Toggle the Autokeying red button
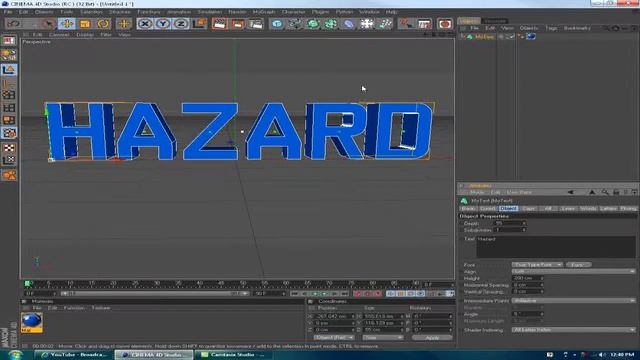The width and height of the screenshot is (640, 360). pyautogui.click(x=367, y=293)
